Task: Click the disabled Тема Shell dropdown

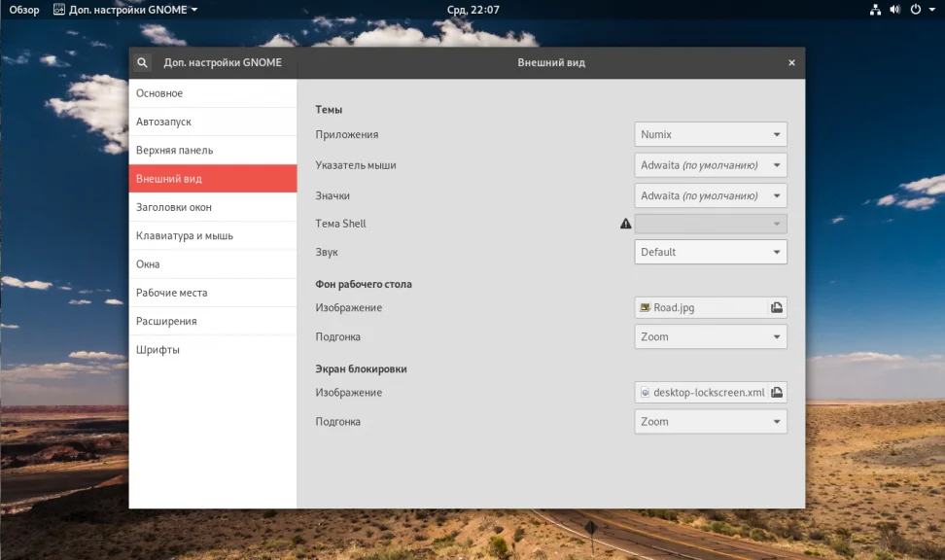Action: 711,224
